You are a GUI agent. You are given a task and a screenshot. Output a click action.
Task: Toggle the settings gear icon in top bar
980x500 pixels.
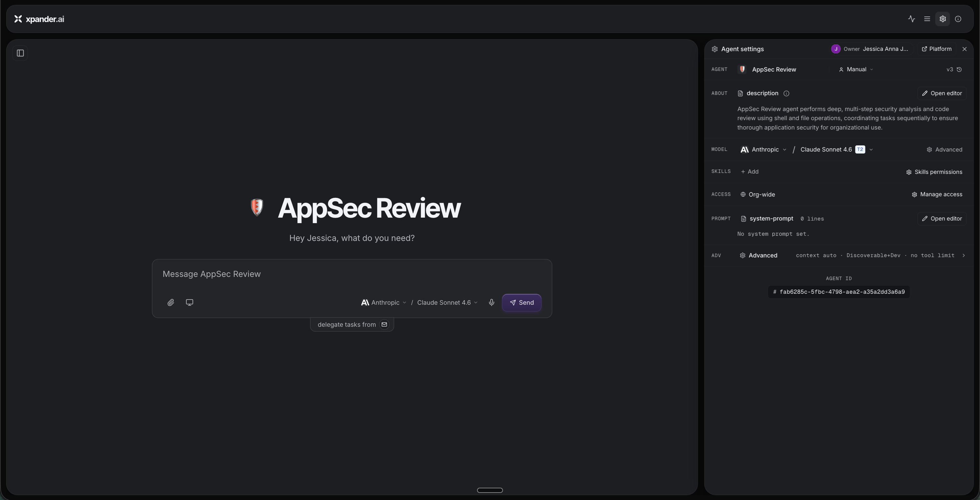(x=943, y=19)
